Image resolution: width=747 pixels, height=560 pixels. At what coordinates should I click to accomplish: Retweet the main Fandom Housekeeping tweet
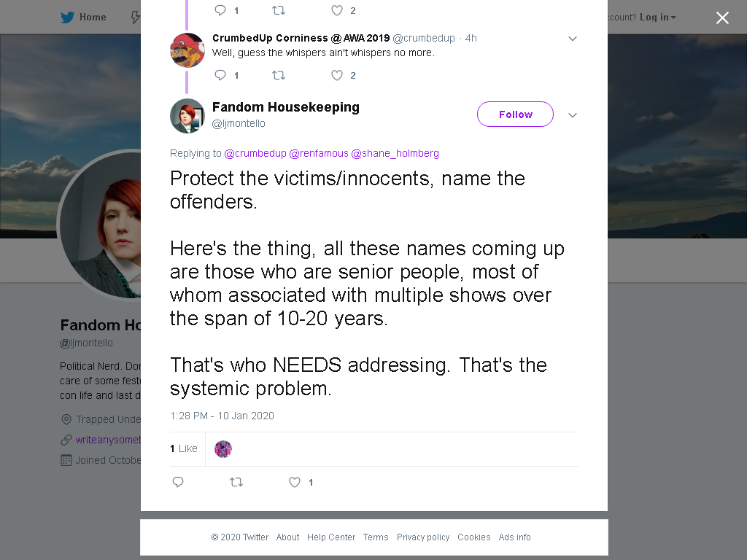[x=236, y=482]
